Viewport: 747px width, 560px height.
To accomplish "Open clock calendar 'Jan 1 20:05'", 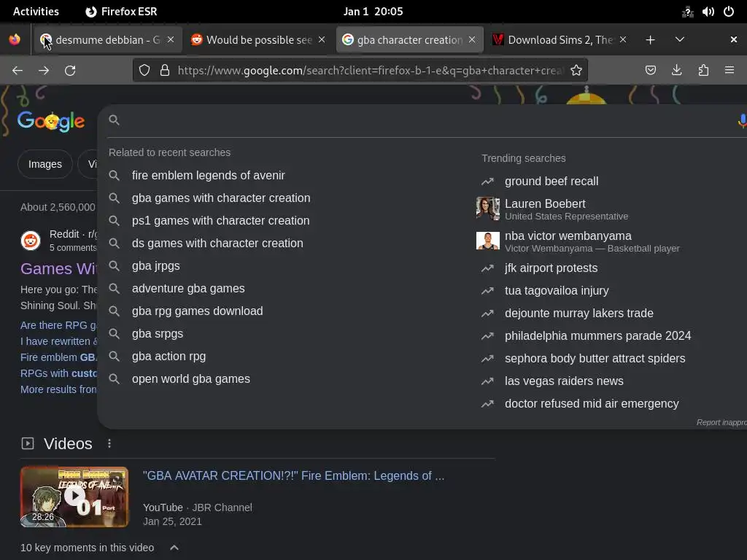I will [x=373, y=12].
